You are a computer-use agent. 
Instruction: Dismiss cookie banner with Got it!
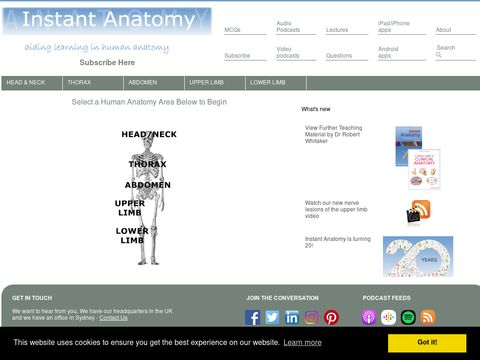(427, 343)
